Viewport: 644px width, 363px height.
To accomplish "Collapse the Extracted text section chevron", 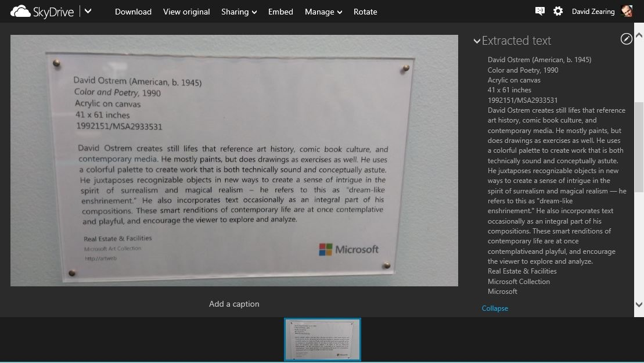I will click(x=477, y=41).
